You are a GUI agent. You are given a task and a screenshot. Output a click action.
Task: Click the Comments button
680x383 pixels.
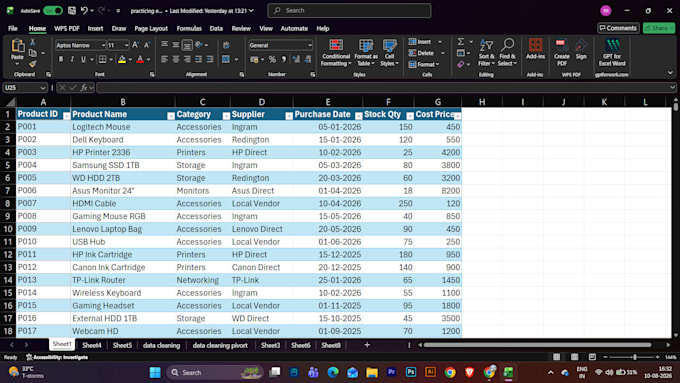(618, 28)
